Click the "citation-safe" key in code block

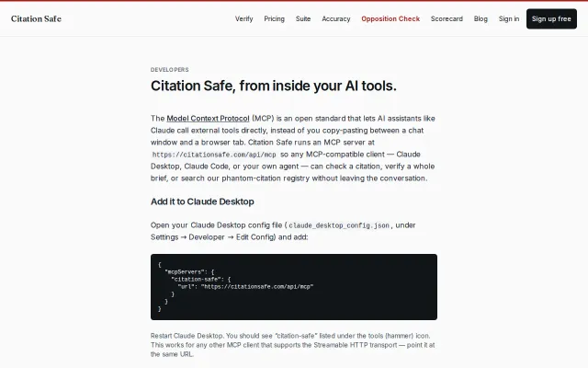(197, 280)
